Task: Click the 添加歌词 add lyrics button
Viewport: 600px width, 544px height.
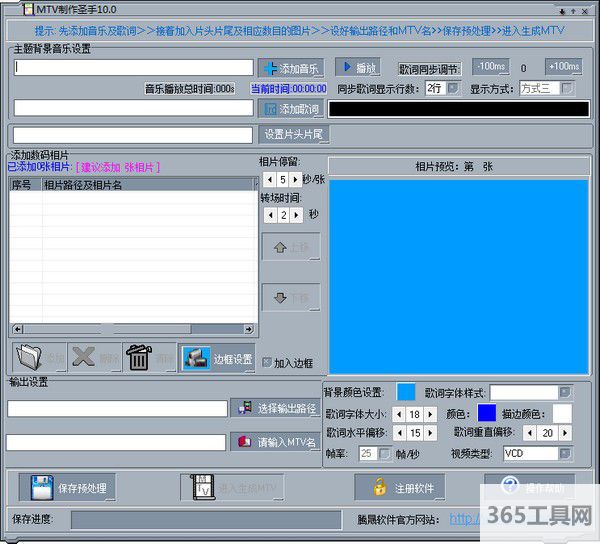Action: (x=291, y=108)
